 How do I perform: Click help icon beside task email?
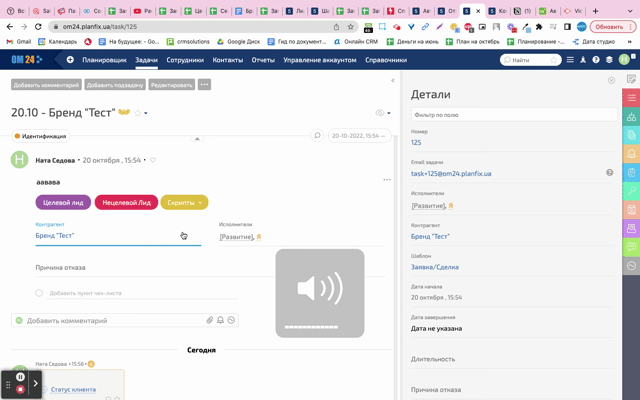click(610, 173)
